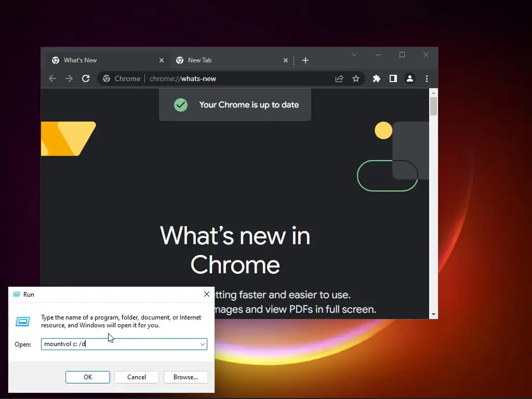The height and width of the screenshot is (399, 532).
Task: Open the Chrome three-dot menu
Action: (x=427, y=79)
